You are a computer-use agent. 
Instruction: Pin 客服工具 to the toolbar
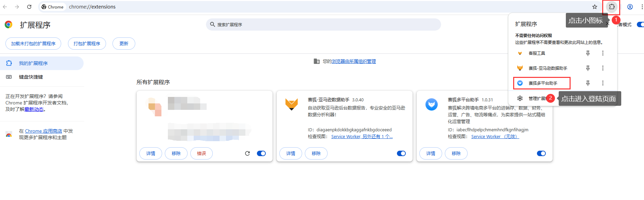(x=588, y=53)
